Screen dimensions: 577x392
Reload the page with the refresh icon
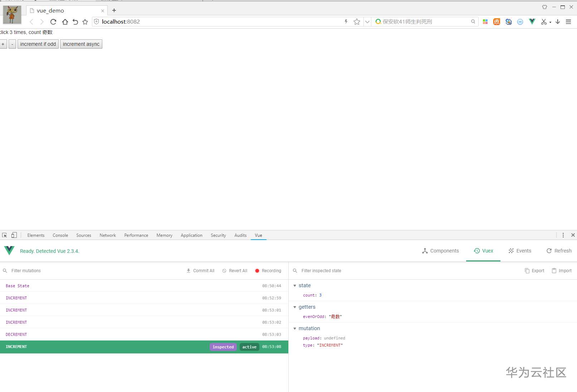click(x=53, y=22)
